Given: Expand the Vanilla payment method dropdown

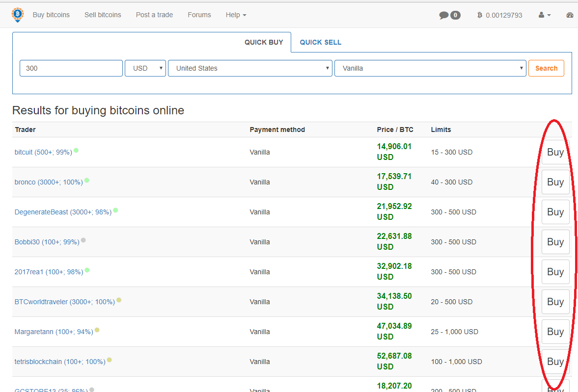Looking at the screenshot, I should pyautogui.click(x=430, y=68).
